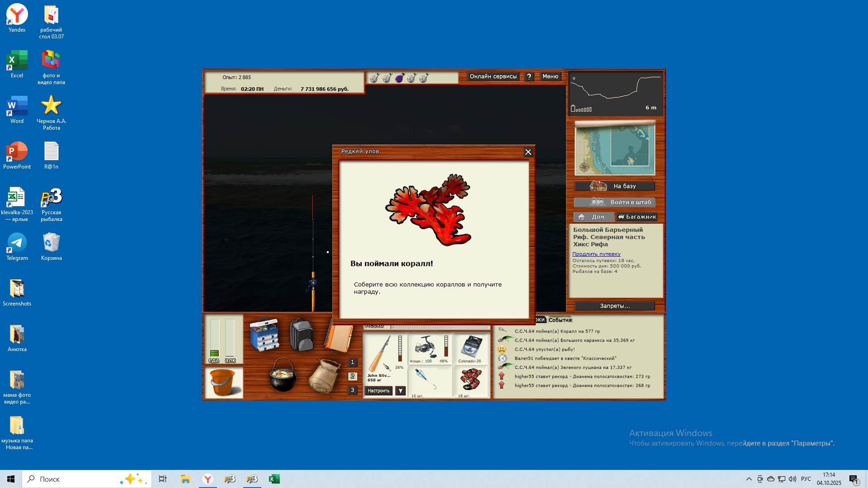Click the orange bait bucket
The height and width of the screenshot is (488, 868).
(223, 382)
